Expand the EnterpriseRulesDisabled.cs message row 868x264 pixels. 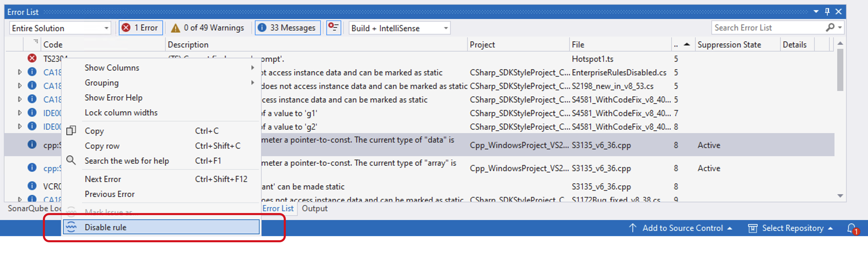pyautogui.click(x=20, y=72)
